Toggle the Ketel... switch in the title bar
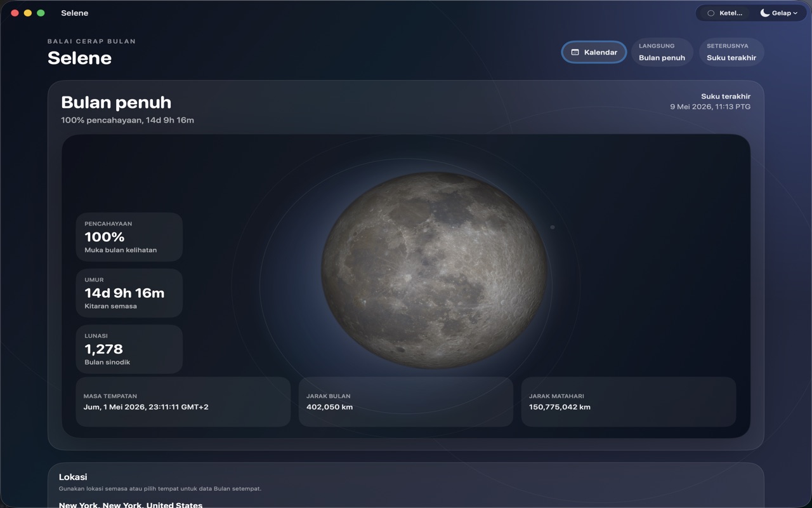Image resolution: width=812 pixels, height=508 pixels. click(725, 13)
